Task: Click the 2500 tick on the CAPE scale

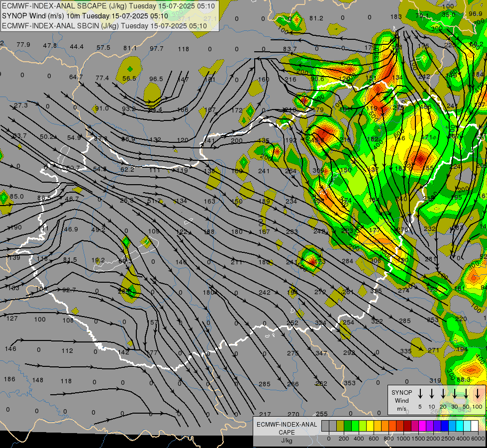Action: click(x=448, y=439)
